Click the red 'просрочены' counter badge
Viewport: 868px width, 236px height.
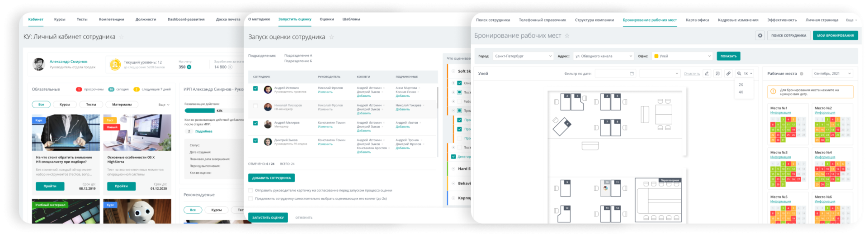coord(79,90)
